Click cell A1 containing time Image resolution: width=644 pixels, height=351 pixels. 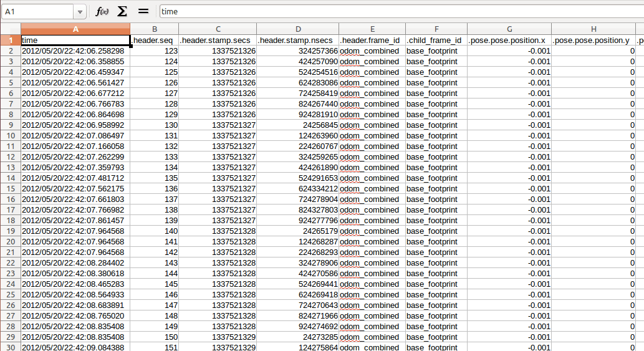[75, 41]
